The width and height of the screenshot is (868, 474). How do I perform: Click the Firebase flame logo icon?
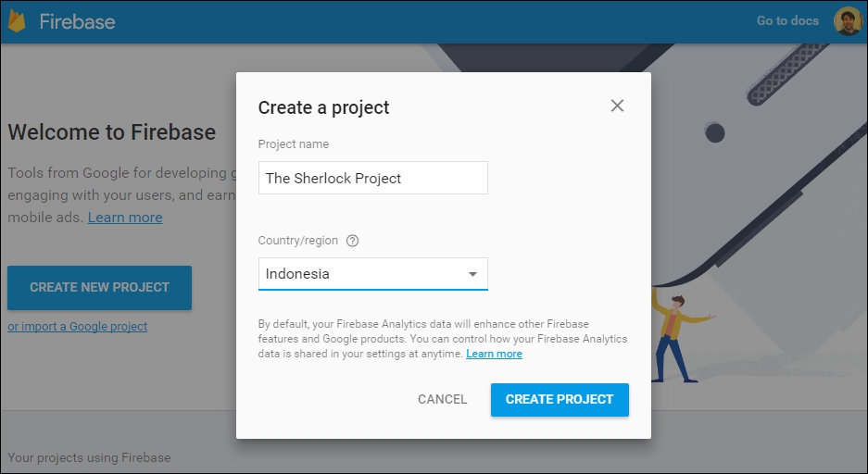coord(17,21)
